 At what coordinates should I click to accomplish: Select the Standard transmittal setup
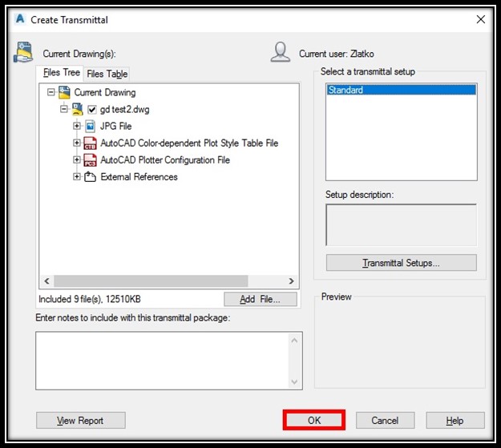pos(402,90)
